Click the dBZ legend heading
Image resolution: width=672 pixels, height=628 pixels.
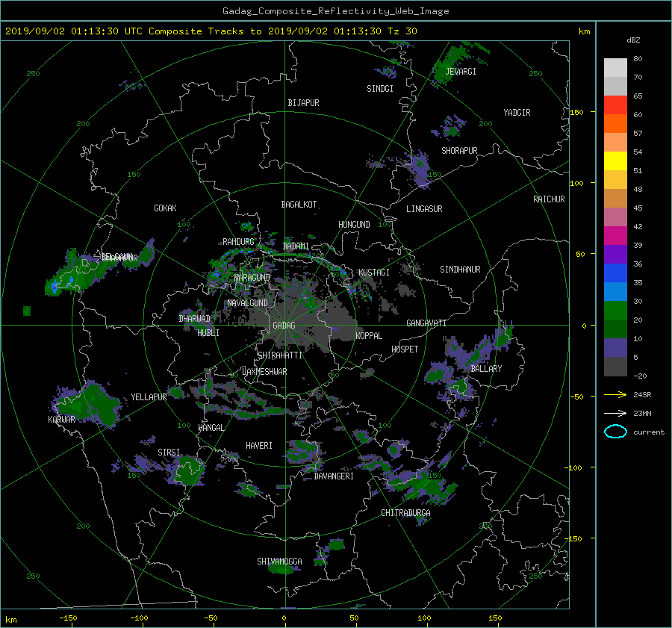point(633,40)
